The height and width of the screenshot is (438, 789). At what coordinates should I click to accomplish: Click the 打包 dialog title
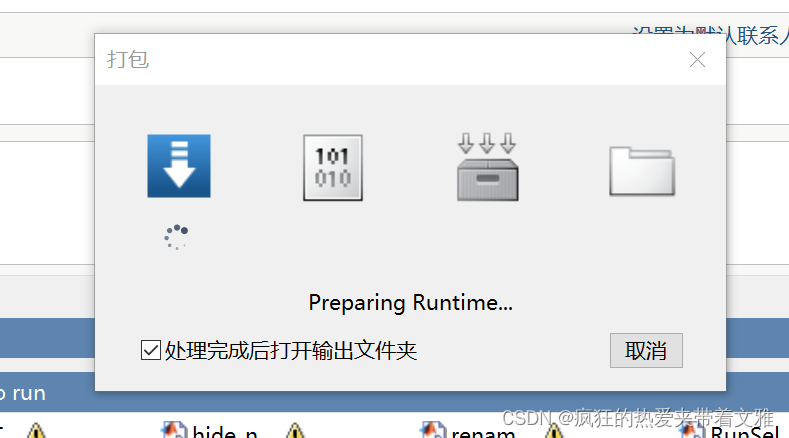128,59
